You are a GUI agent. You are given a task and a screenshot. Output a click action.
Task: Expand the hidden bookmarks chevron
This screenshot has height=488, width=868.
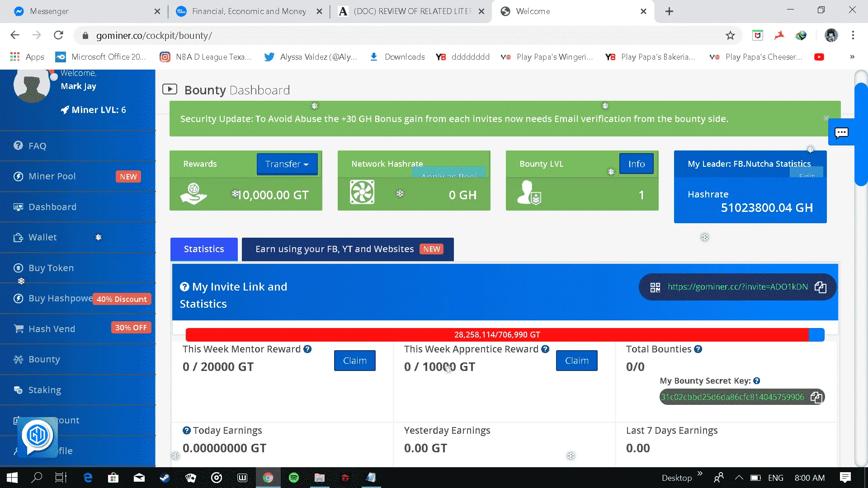[x=852, y=57]
